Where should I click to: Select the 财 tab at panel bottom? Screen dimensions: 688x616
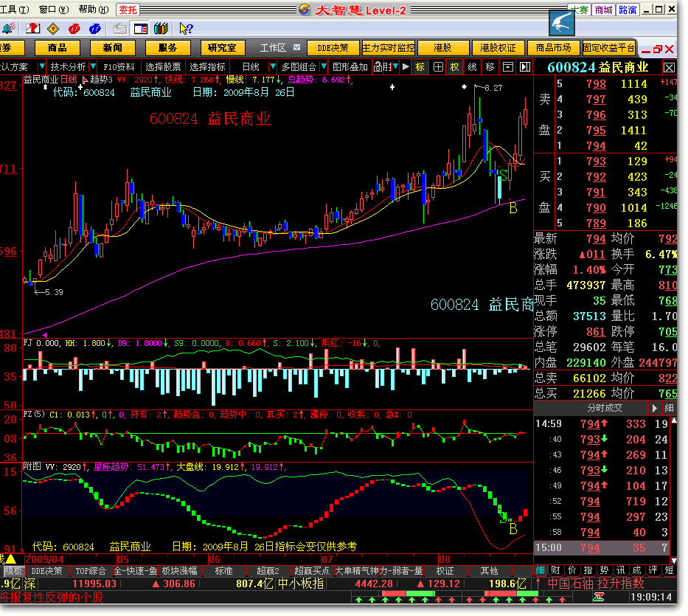click(x=555, y=570)
